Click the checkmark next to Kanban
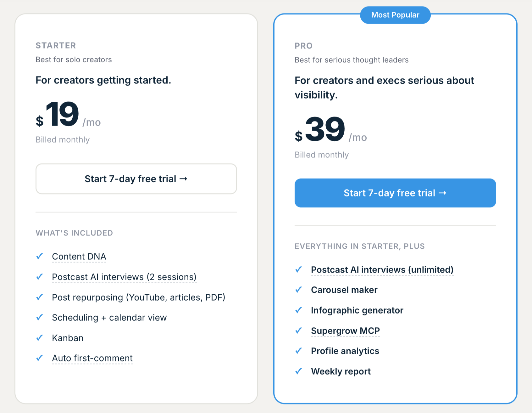Screen dimensions: 532x413 pyautogui.click(x=40, y=338)
